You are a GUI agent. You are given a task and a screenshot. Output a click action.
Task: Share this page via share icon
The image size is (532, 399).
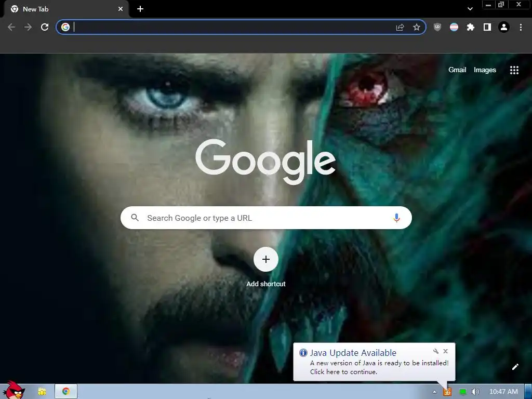(x=400, y=27)
